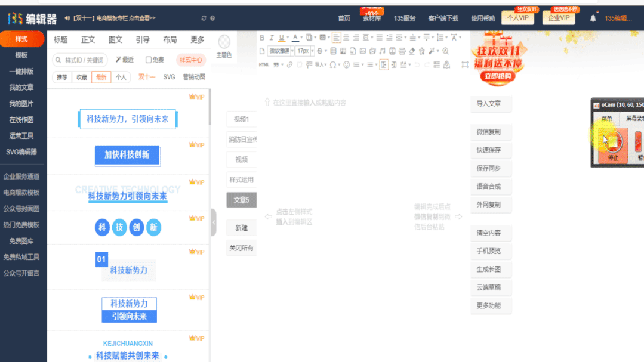Create a blank document with page icon
The width and height of the screenshot is (644, 362).
tap(262, 51)
